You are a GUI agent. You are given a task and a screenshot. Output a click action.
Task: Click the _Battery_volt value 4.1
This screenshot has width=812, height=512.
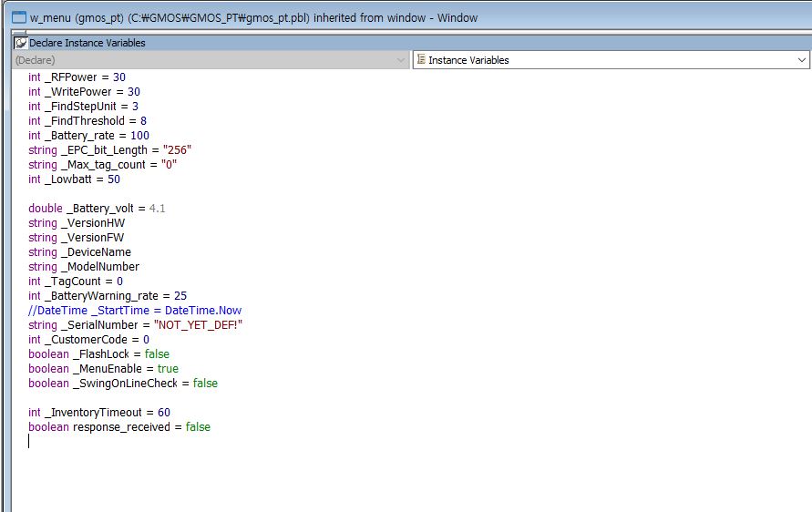pyautogui.click(x=157, y=209)
